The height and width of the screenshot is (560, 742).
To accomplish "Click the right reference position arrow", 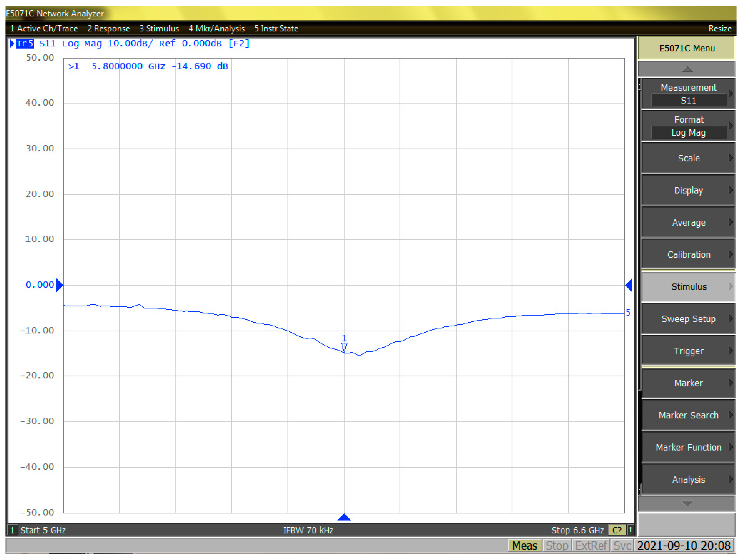I will pyautogui.click(x=629, y=285).
